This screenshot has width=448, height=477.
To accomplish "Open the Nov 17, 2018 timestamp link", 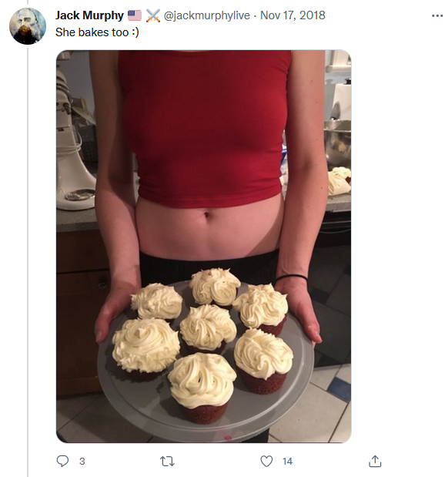I will 293,15.
